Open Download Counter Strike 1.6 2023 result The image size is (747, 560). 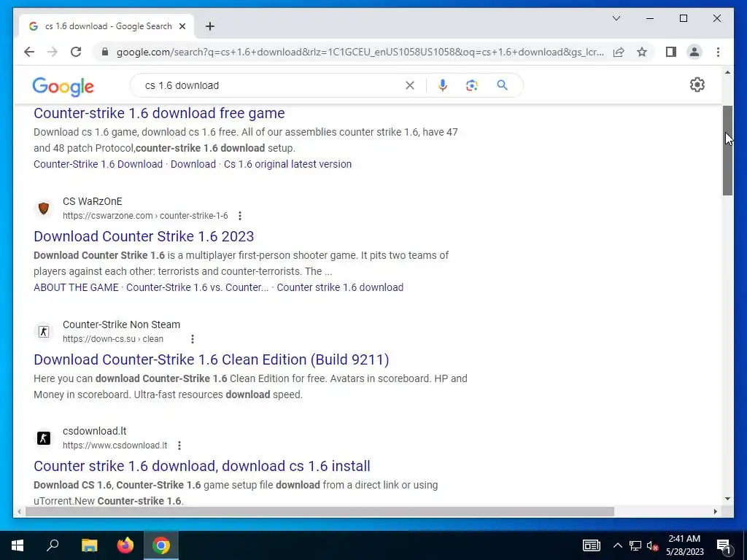144,236
